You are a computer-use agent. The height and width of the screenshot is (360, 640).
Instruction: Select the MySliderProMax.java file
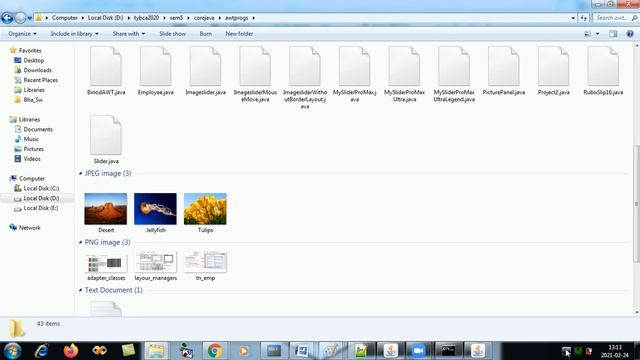tap(355, 74)
